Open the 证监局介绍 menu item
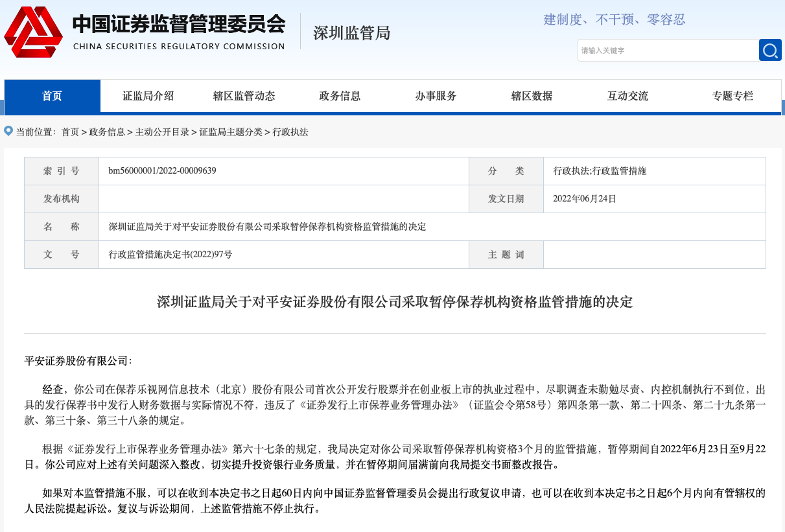The width and height of the screenshot is (785, 532). (x=148, y=96)
